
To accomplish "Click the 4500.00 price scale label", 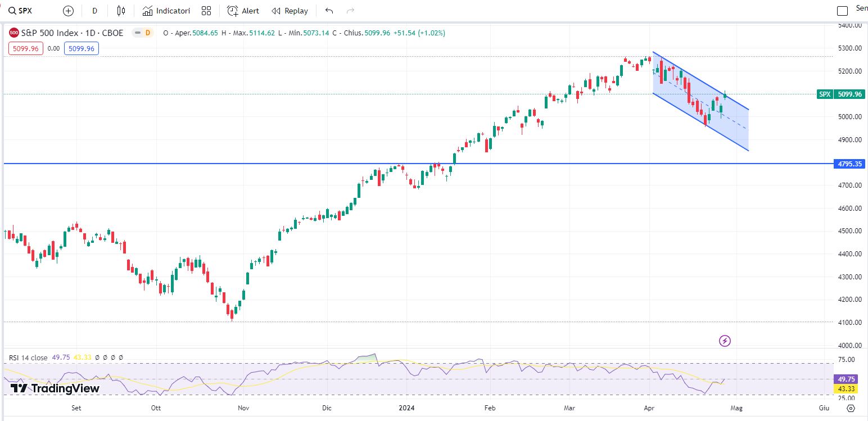I will 850,231.
